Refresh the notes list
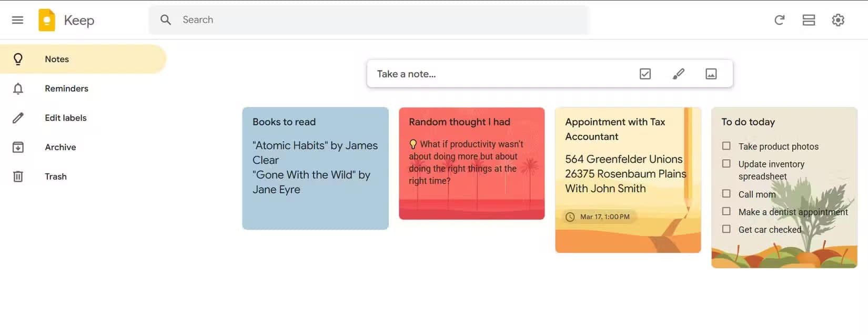The width and height of the screenshot is (868, 335). click(x=779, y=19)
